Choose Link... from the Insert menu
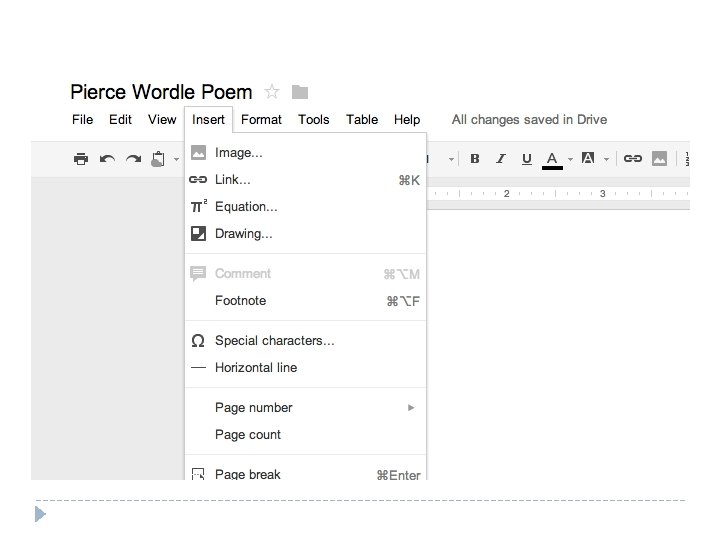 point(305,180)
